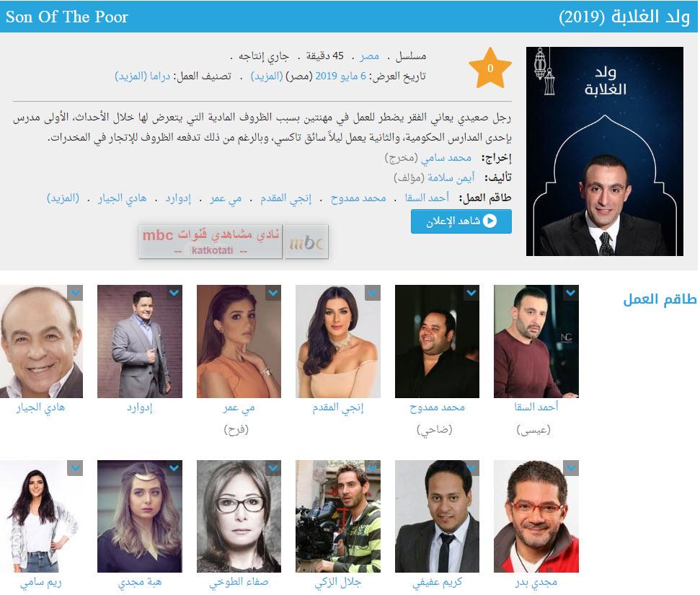Image resolution: width=700 pixels, height=595 pixels.
Task: Open the ولد الغلابة series poster
Action: [604, 151]
